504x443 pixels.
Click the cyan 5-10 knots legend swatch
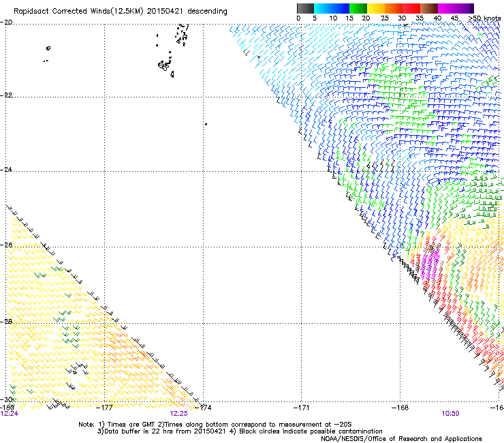pos(323,8)
